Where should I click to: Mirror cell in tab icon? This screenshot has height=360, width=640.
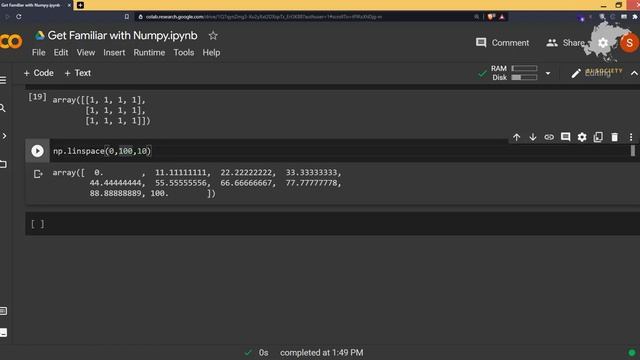pos(598,137)
